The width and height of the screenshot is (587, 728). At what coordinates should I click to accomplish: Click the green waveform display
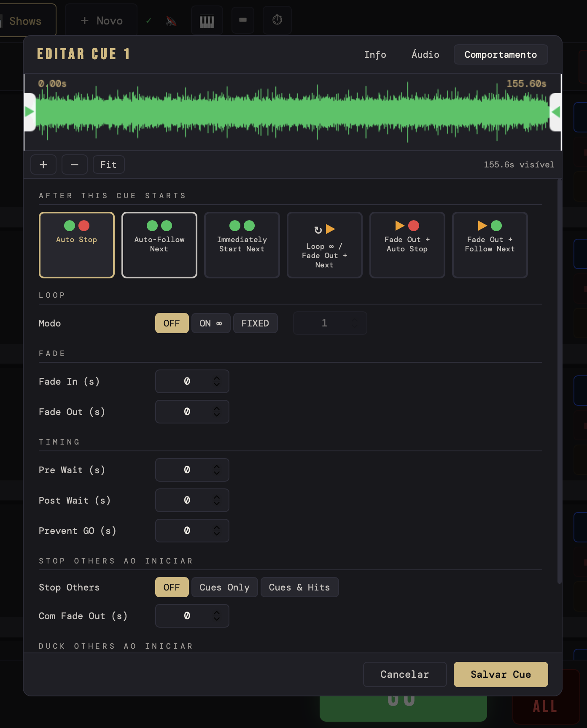(x=292, y=112)
